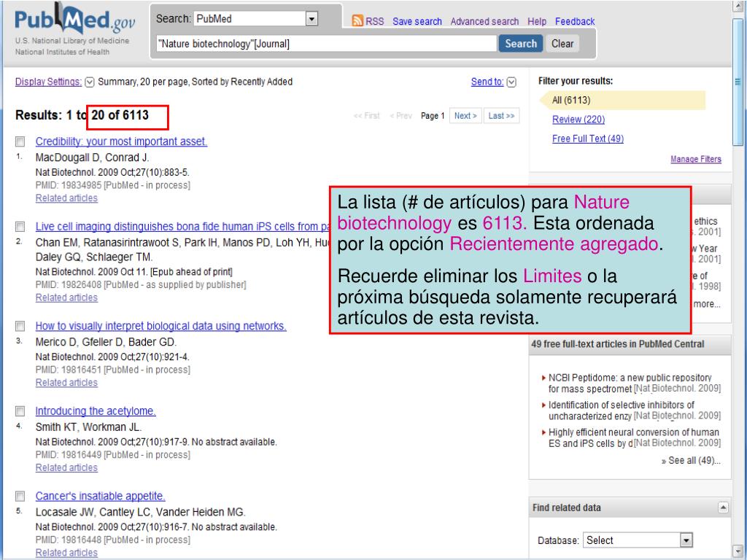Open How to visually interpret biological data
The height and width of the screenshot is (560, 747).
tap(160, 326)
